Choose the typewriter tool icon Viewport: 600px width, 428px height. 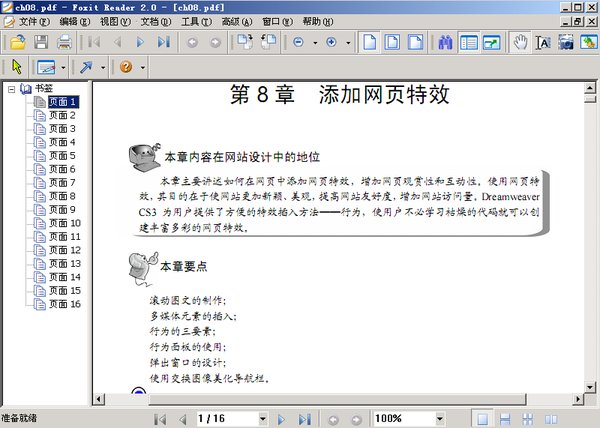(x=46, y=67)
